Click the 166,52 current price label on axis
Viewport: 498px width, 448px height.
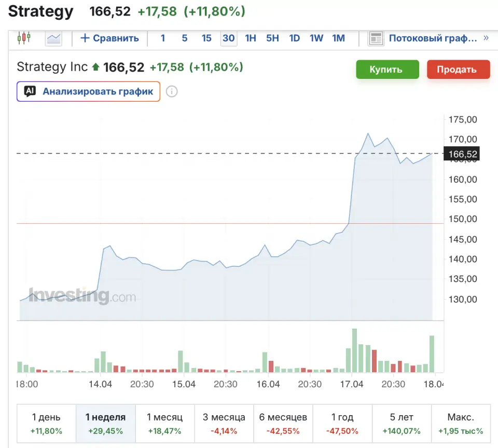click(x=461, y=154)
